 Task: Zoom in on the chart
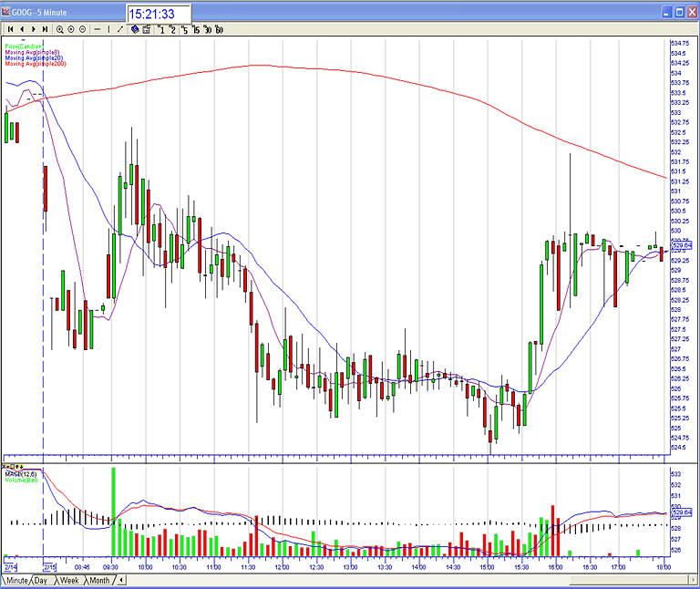(59, 29)
